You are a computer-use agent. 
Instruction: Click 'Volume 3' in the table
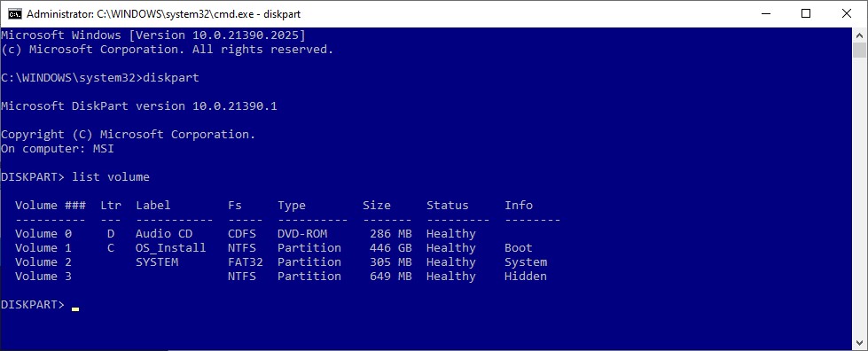point(43,277)
